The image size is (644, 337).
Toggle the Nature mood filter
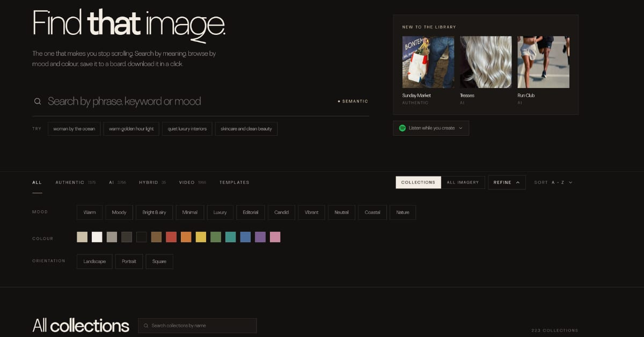[403, 213]
